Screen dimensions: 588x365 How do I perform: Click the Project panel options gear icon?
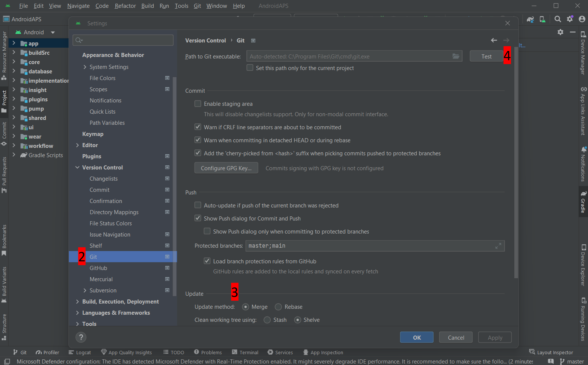pos(560,32)
